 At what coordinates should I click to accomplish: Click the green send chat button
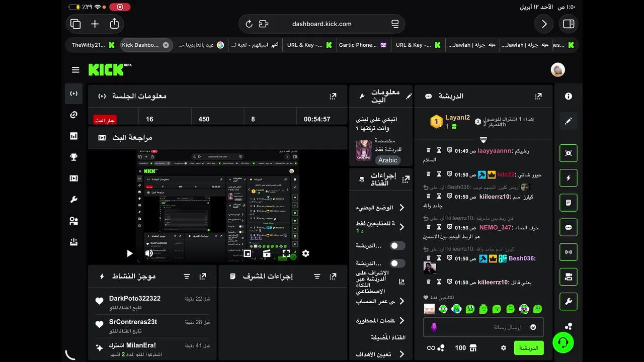(529, 348)
